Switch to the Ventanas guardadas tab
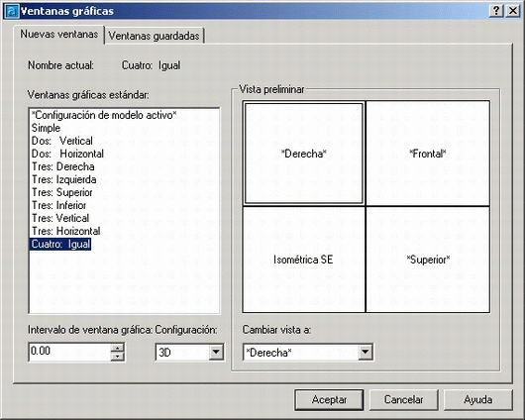The width and height of the screenshot is (525, 420). 154,36
